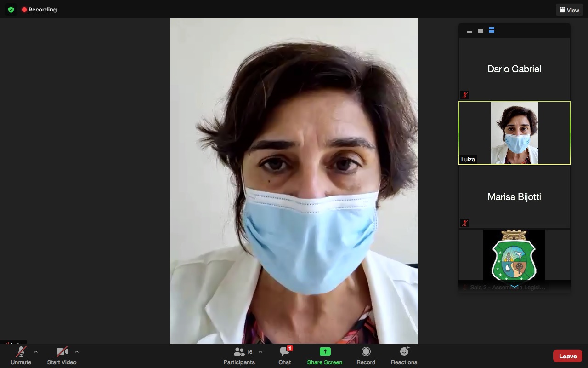588x368 pixels.
Task: Collapse thumbnail strip to minimal bar
Action: (469, 31)
